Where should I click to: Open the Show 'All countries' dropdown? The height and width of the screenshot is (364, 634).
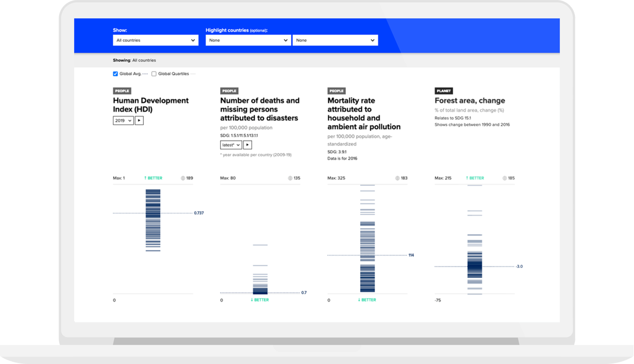pyautogui.click(x=156, y=40)
